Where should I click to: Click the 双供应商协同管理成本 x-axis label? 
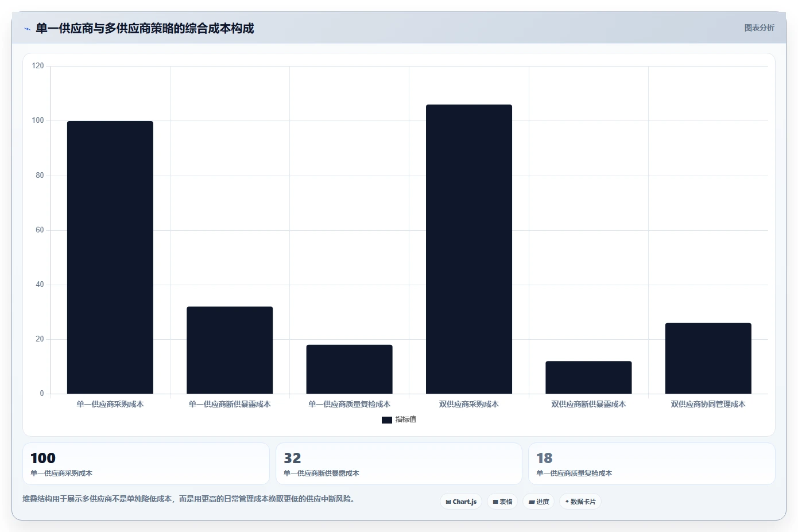pyautogui.click(x=708, y=404)
